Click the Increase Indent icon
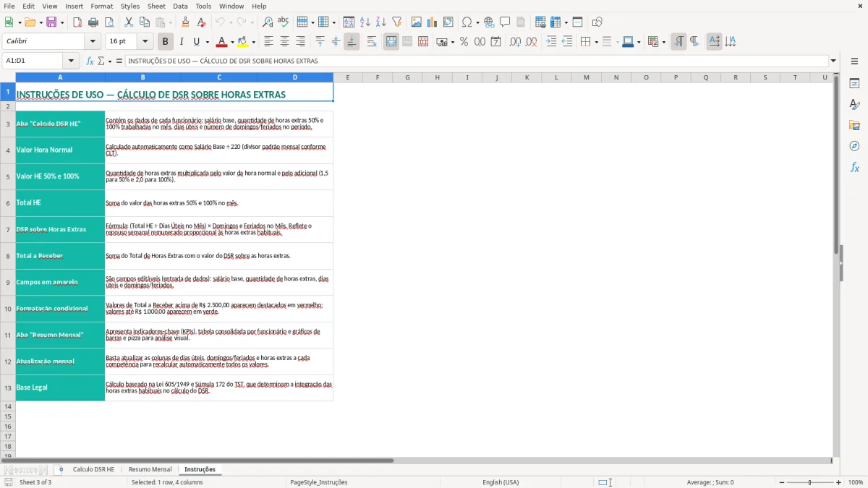Viewport: 868px width, 488px height. (x=551, y=42)
